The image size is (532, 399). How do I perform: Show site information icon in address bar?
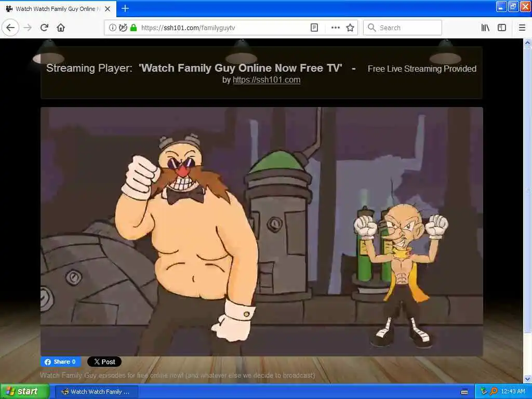[x=112, y=28]
